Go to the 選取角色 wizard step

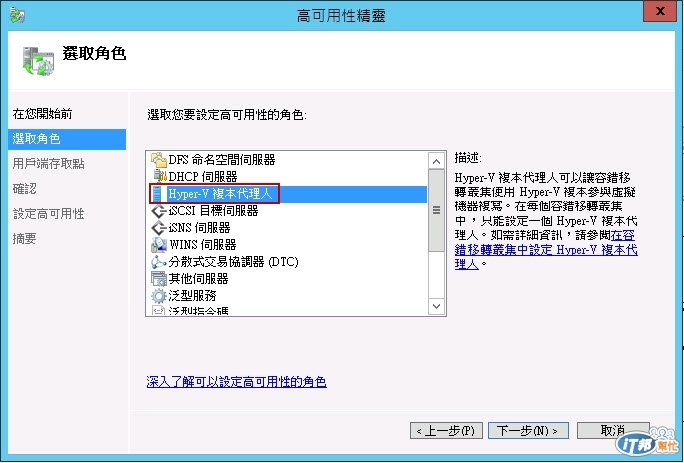pyautogui.click(x=67, y=139)
